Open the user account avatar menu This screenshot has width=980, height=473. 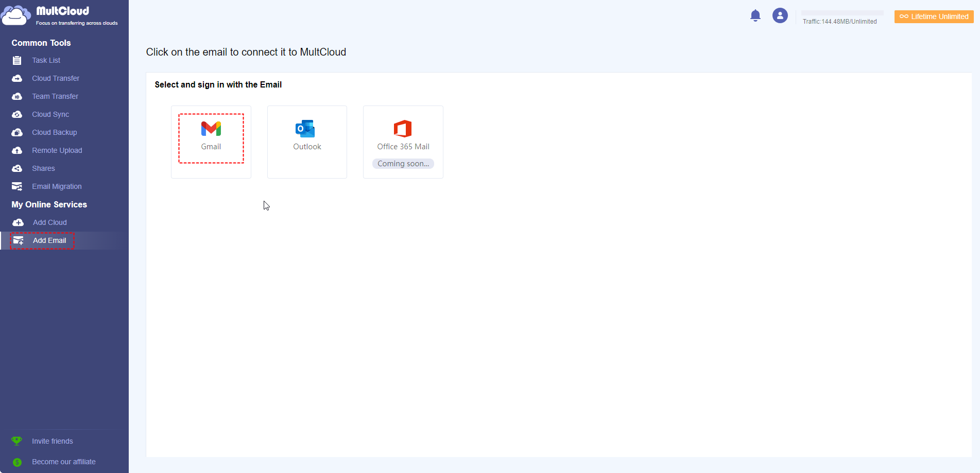coord(780,15)
